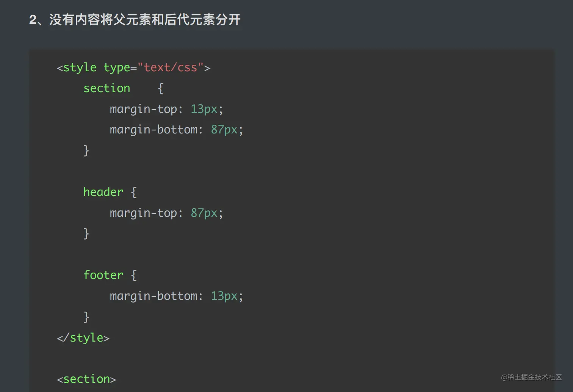The width and height of the screenshot is (573, 392).
Task: Click the opening <section> HTML tag
Action: (86, 379)
